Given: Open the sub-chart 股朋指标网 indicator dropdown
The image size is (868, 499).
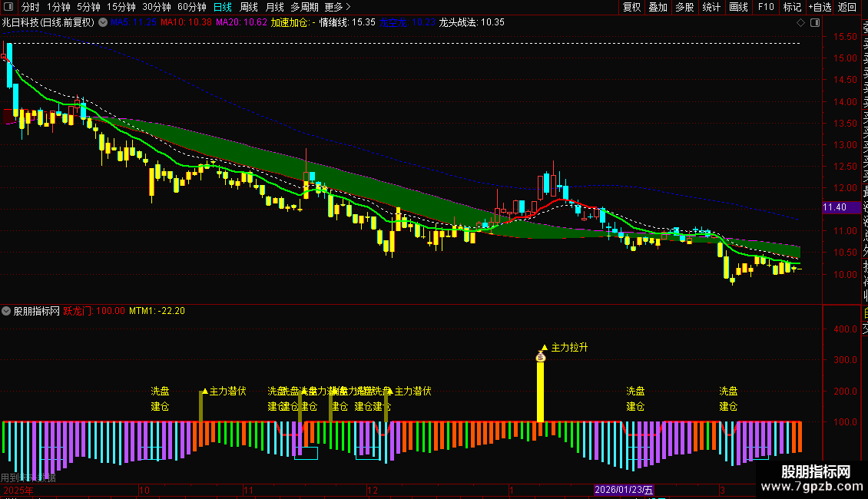Looking at the screenshot, I should tap(6, 311).
